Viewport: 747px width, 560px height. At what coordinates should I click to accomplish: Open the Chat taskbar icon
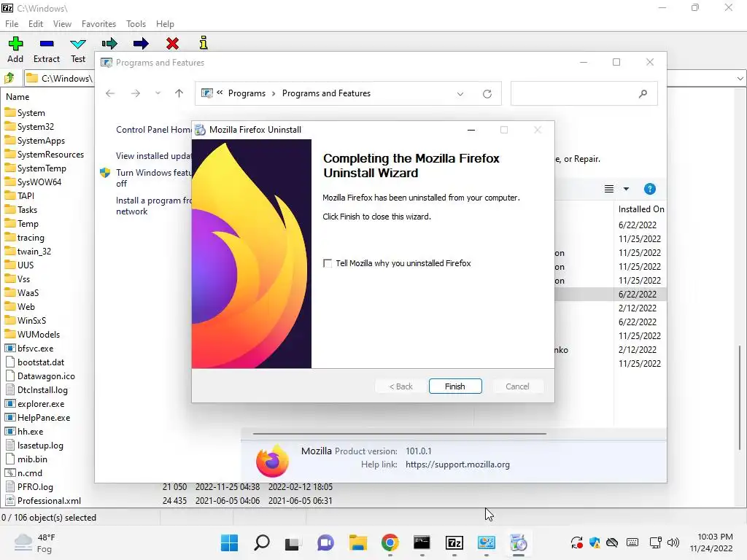click(325, 542)
